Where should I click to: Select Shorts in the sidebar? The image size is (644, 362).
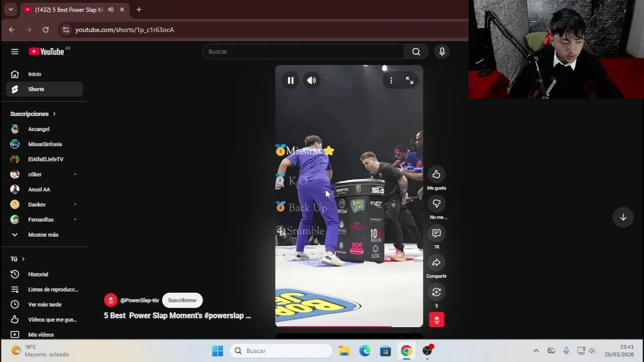(44, 89)
